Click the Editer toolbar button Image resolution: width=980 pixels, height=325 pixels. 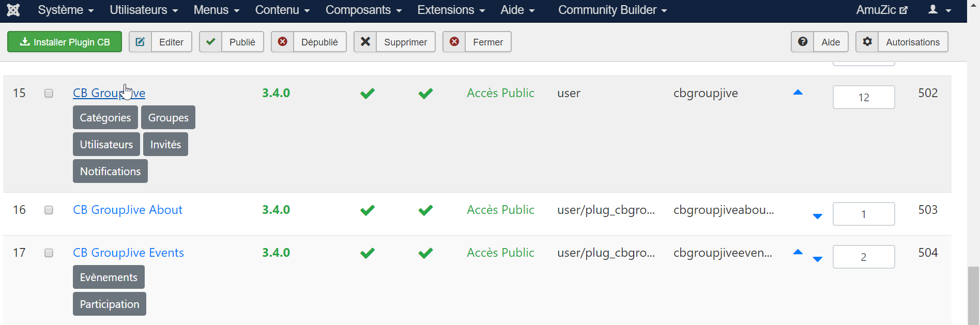pos(160,42)
